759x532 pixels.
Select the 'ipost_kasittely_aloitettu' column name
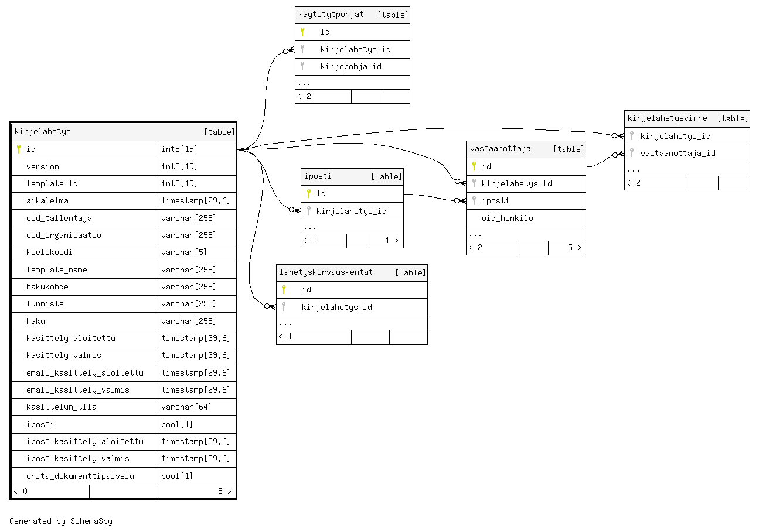click(85, 441)
